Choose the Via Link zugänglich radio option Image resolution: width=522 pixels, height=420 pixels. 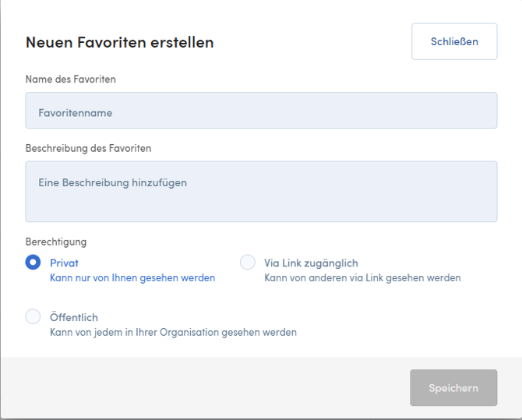point(248,263)
